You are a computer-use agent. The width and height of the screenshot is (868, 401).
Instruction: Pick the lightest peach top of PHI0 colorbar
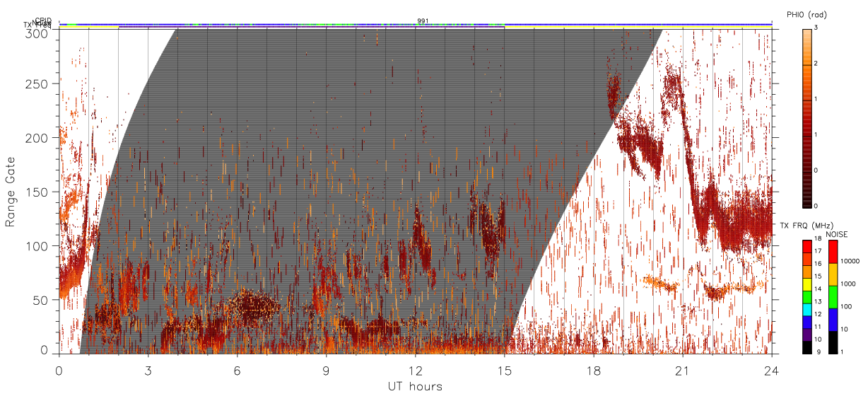tap(807, 33)
